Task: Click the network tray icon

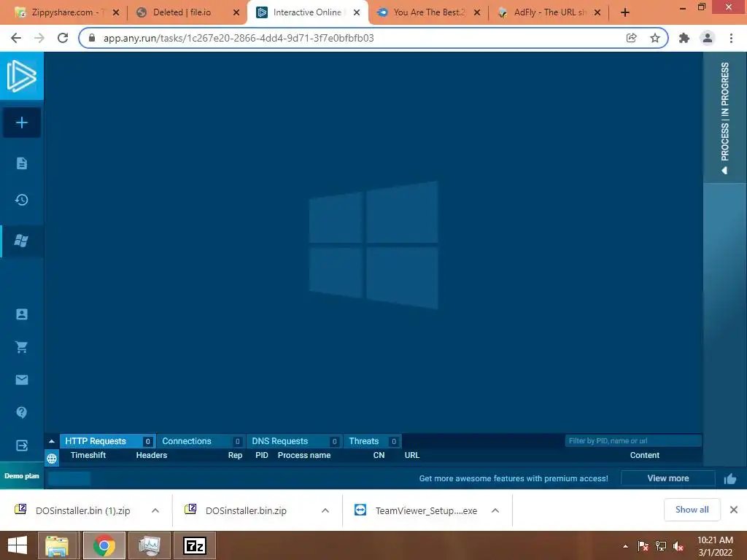Action: click(x=661, y=546)
